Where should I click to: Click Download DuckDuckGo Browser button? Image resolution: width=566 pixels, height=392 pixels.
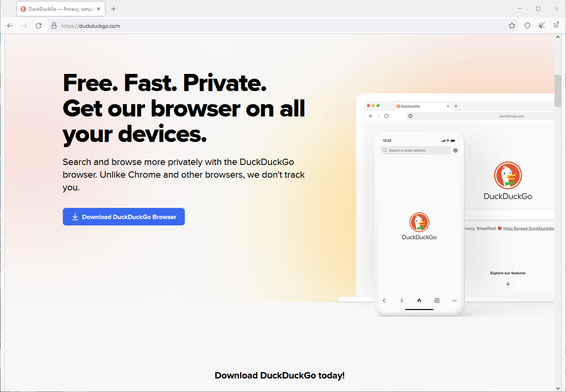[x=124, y=217]
